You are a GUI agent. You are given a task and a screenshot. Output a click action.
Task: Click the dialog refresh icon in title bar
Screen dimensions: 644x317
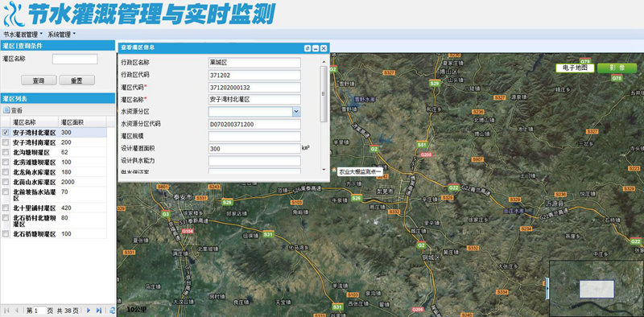pos(308,48)
